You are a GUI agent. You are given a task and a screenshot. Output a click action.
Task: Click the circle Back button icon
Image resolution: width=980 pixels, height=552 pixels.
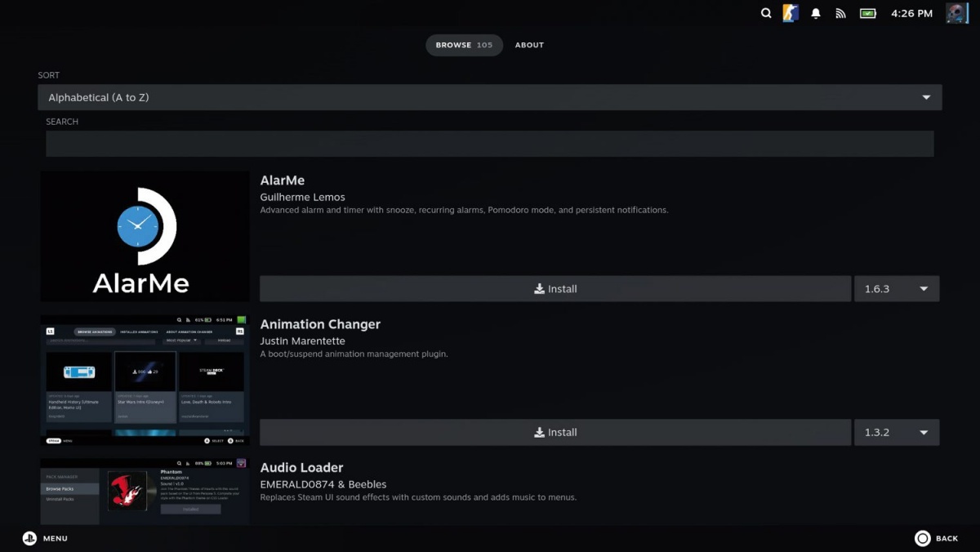click(x=923, y=538)
